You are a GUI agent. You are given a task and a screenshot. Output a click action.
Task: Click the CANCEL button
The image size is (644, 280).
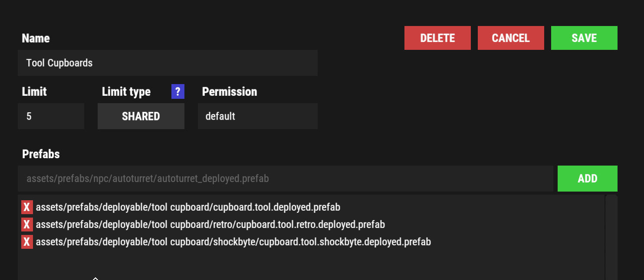point(511,38)
